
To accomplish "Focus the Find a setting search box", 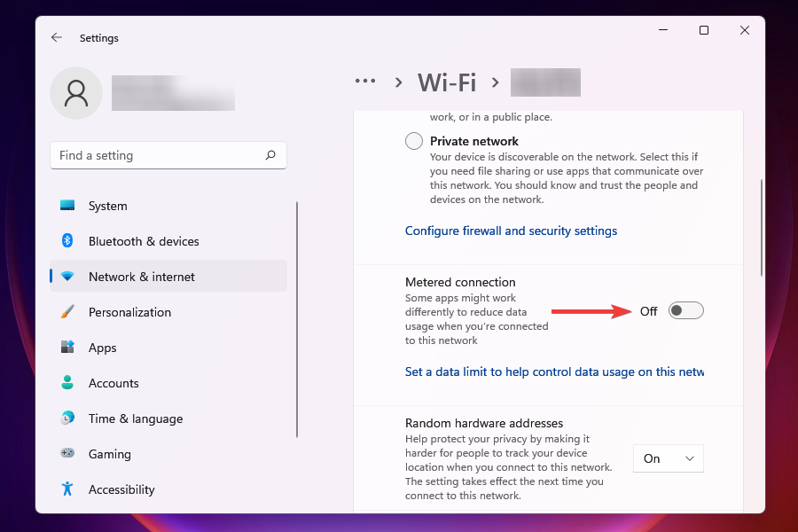I will coord(168,155).
